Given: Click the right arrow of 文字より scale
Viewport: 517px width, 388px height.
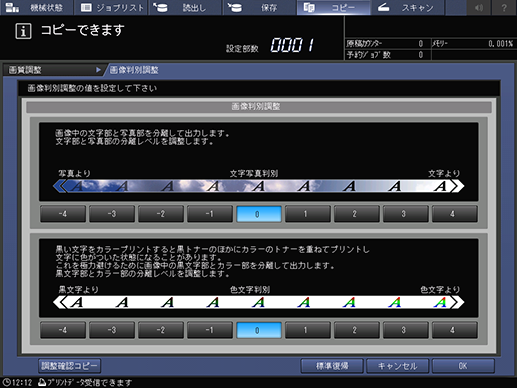Looking at the screenshot, I should point(457,186).
